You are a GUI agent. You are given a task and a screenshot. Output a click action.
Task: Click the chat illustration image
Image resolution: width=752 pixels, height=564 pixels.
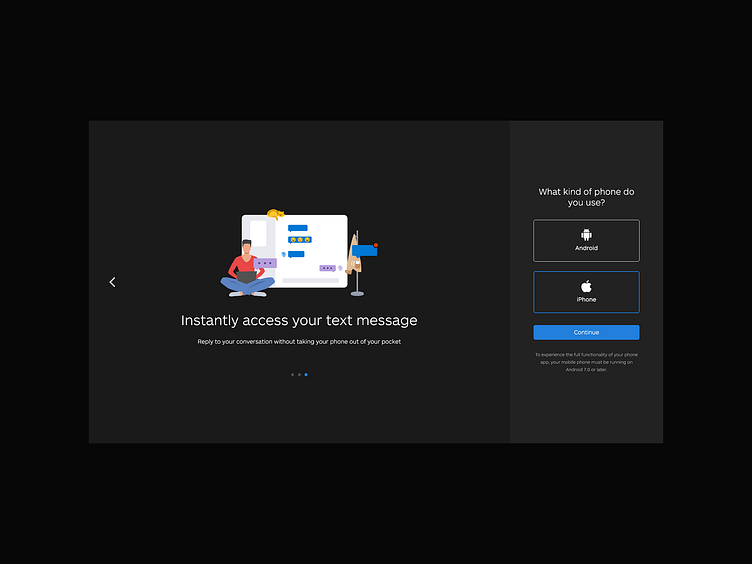coord(299,253)
